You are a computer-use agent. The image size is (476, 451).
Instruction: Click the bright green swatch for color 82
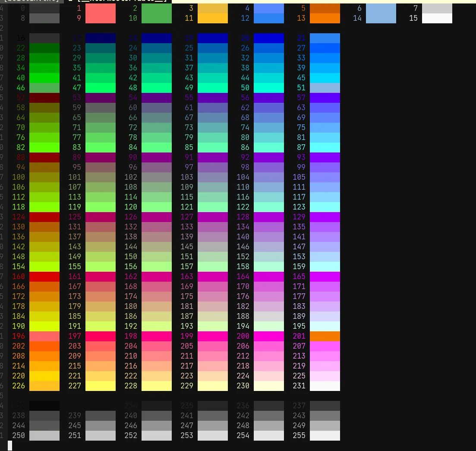click(x=44, y=147)
